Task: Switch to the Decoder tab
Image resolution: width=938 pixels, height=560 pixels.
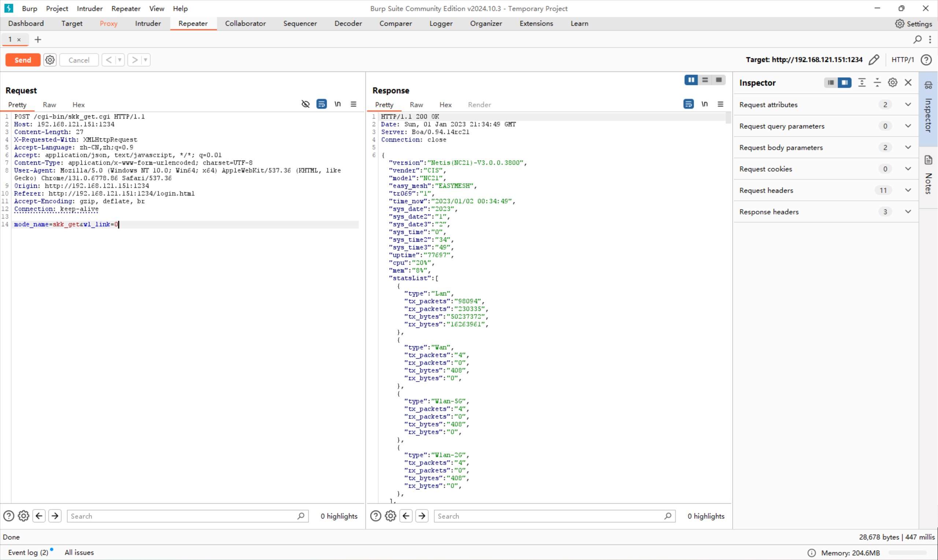Action: pyautogui.click(x=348, y=23)
